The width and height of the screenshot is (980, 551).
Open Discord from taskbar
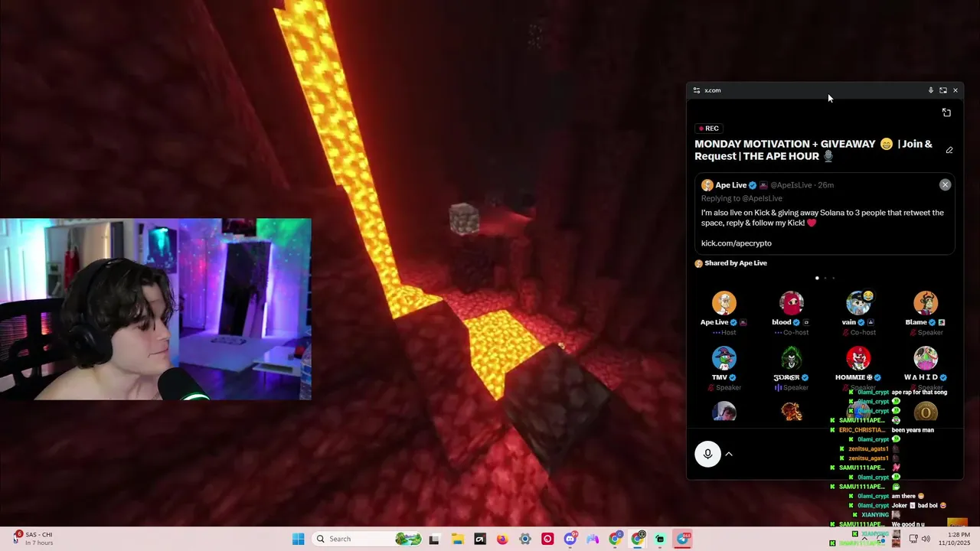point(570,539)
